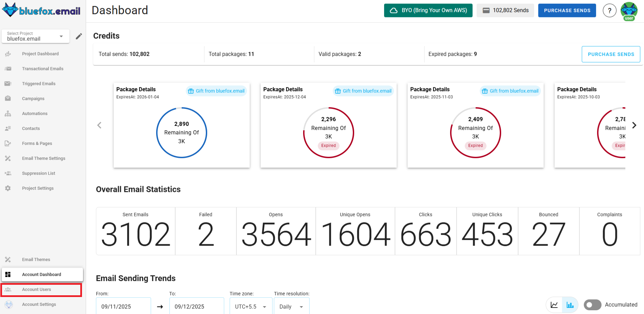The width and height of the screenshot is (644, 314).
Task: Edit the selected project with the pencil icon
Action: tap(79, 36)
